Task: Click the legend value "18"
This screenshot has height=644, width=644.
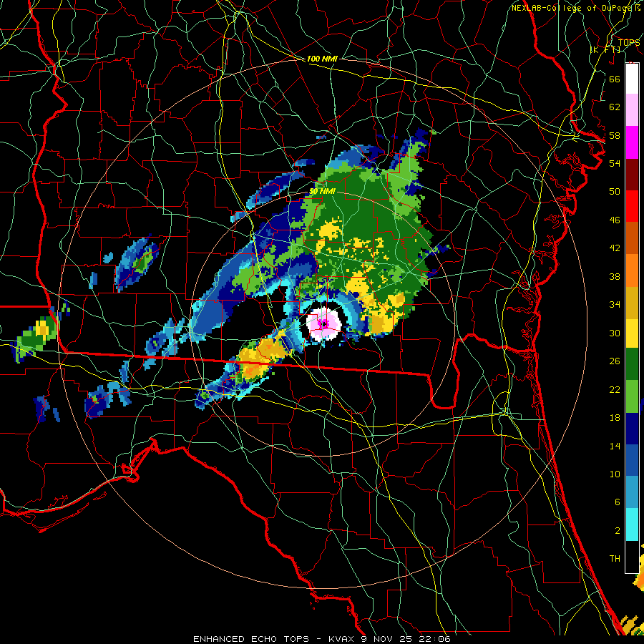Action: (615, 418)
